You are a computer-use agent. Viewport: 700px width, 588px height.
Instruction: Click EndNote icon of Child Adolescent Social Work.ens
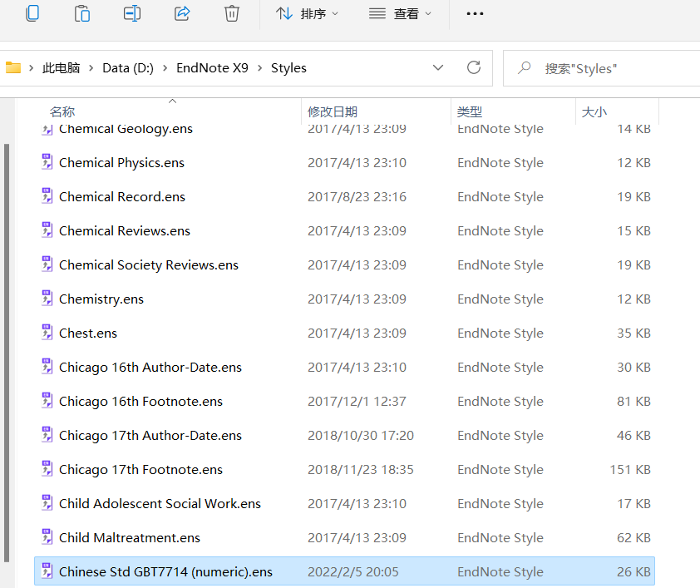tap(47, 502)
